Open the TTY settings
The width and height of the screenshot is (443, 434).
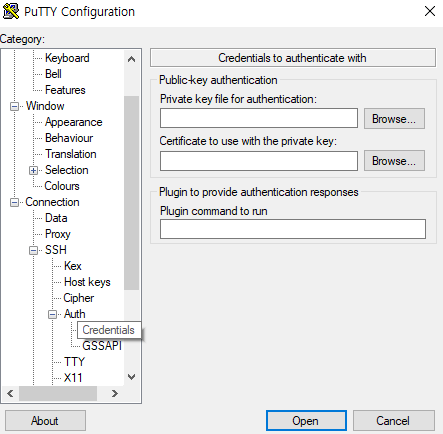(x=74, y=362)
